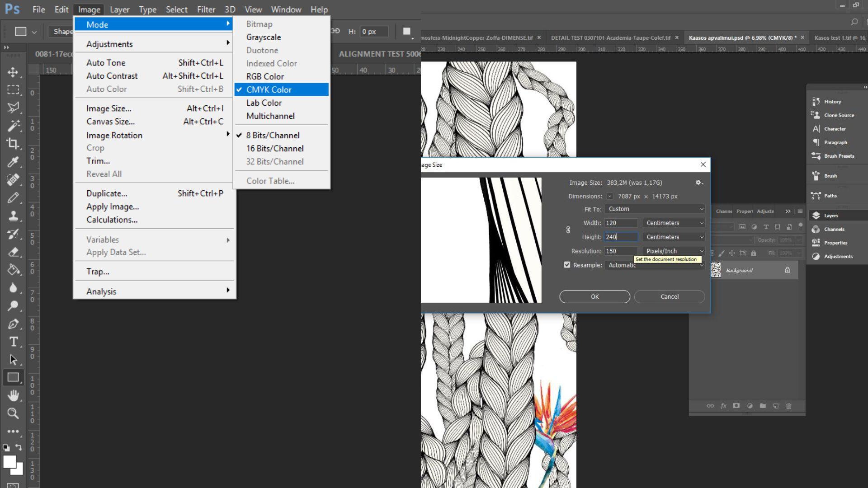Image resolution: width=868 pixels, height=488 pixels.
Task: Select the Move tool
Action: (13, 72)
